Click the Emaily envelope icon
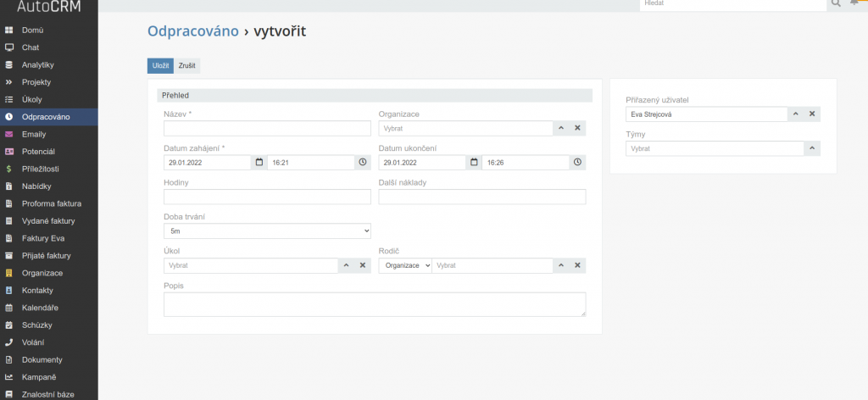The height and width of the screenshot is (400, 868). coord(8,134)
